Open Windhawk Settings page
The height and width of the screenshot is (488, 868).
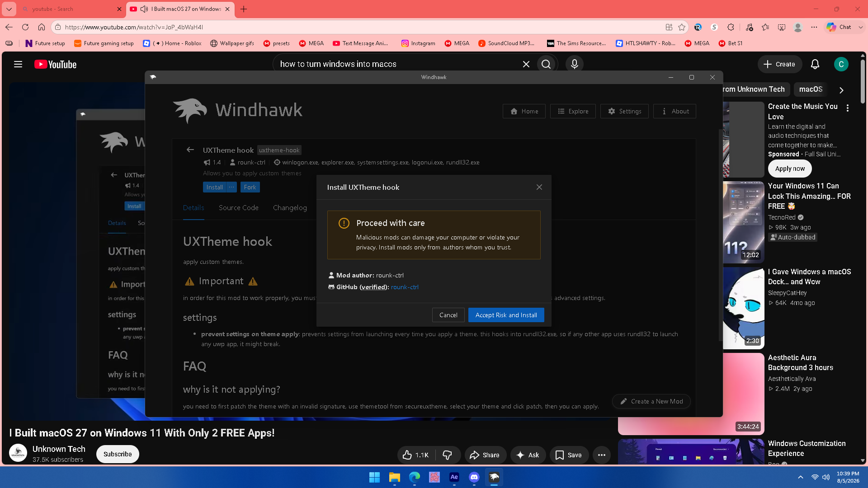[624, 111]
